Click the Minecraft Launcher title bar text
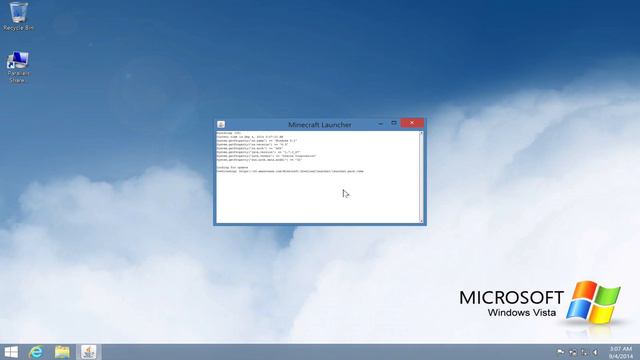The width and height of the screenshot is (640, 360). pos(320,124)
